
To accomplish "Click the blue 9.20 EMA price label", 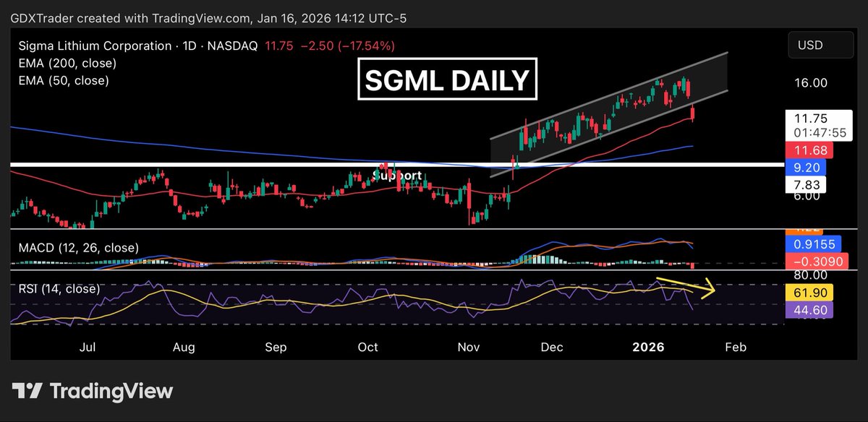I will 806,168.
